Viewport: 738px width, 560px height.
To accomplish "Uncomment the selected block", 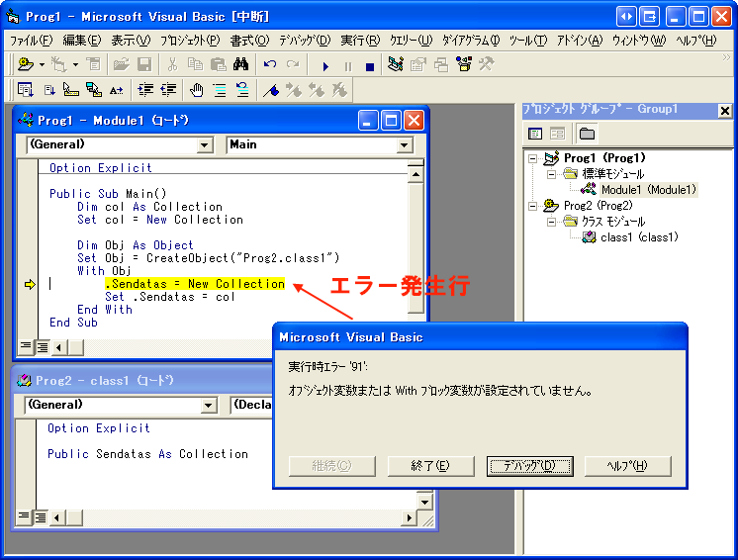I will coord(242,89).
